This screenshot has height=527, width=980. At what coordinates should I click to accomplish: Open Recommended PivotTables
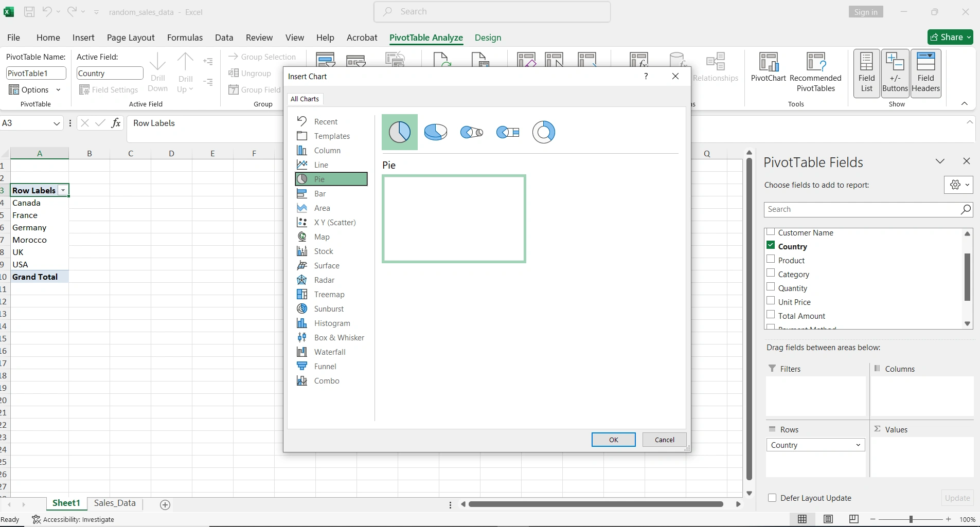(x=815, y=72)
